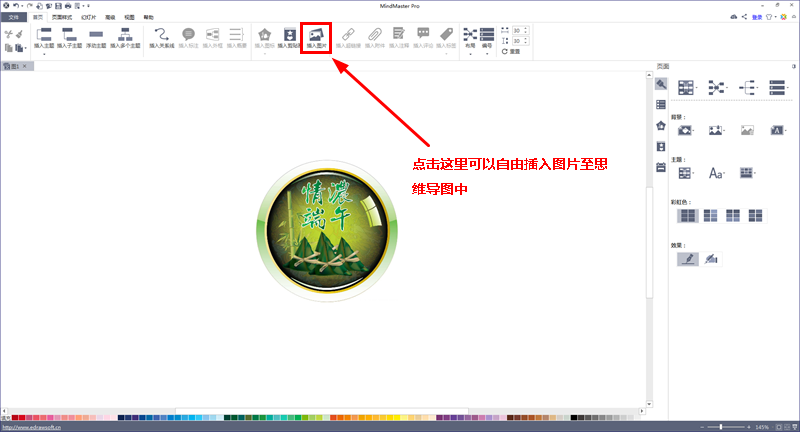
Task: Open the Help (帮助) tab
Action: 148,17
